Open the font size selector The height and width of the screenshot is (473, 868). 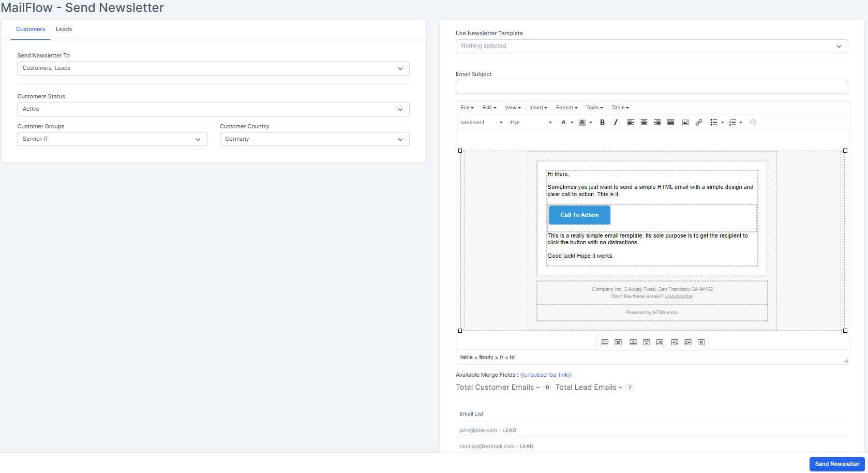point(529,122)
